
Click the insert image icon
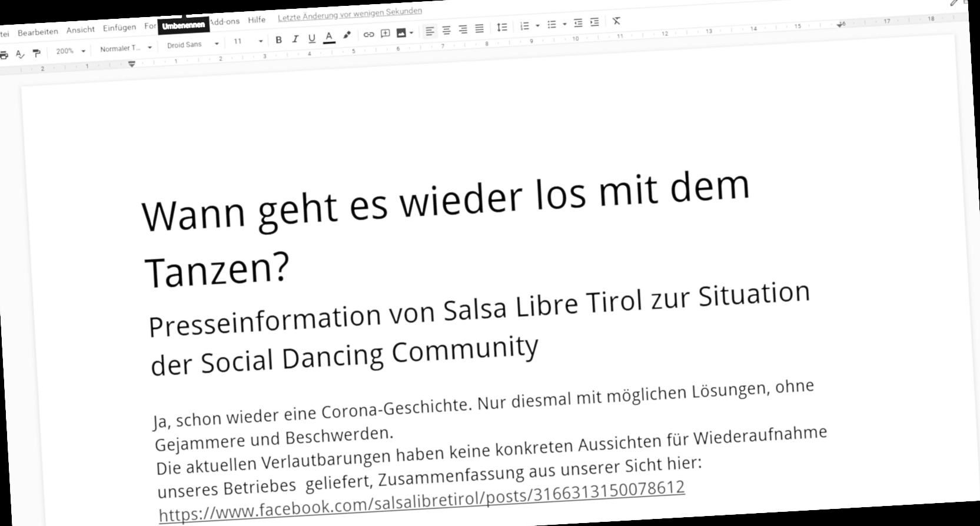tap(401, 33)
